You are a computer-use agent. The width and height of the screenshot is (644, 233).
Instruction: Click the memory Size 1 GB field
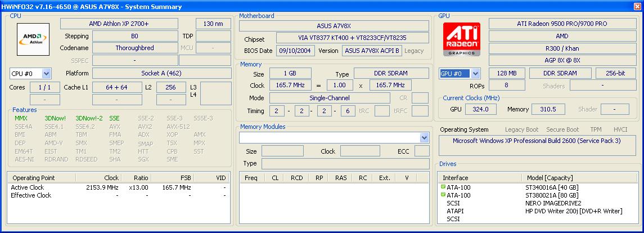(290, 73)
